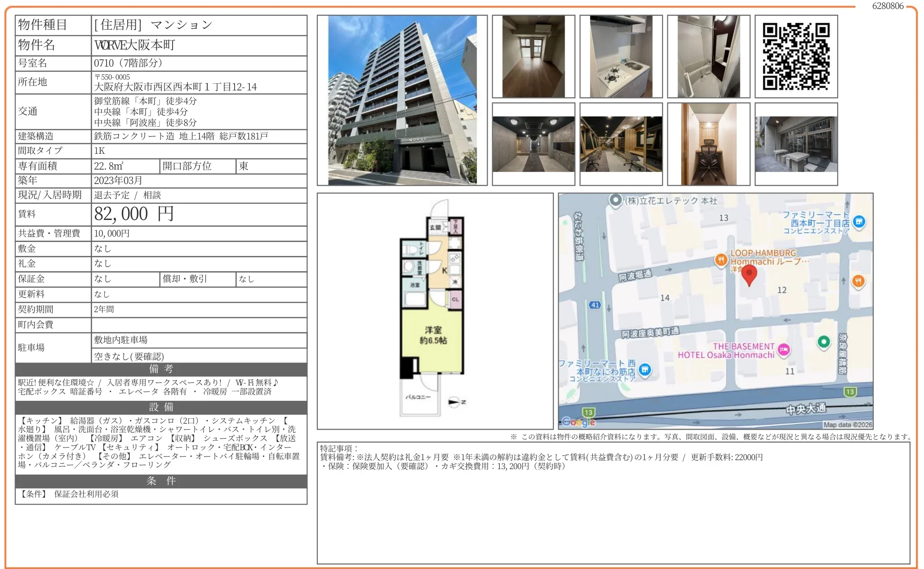924x569 pixels.
Task: Click green circle marker near Naraya-bashi street
Action: point(823,342)
